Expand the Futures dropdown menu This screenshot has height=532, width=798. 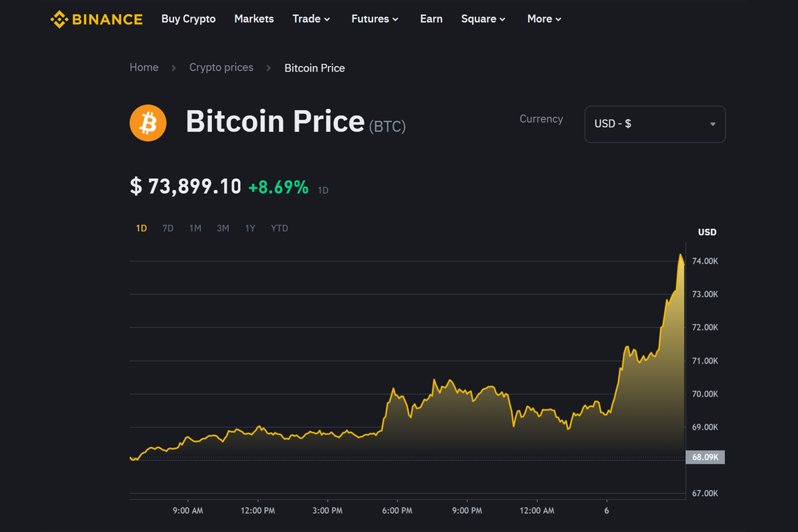(375, 19)
